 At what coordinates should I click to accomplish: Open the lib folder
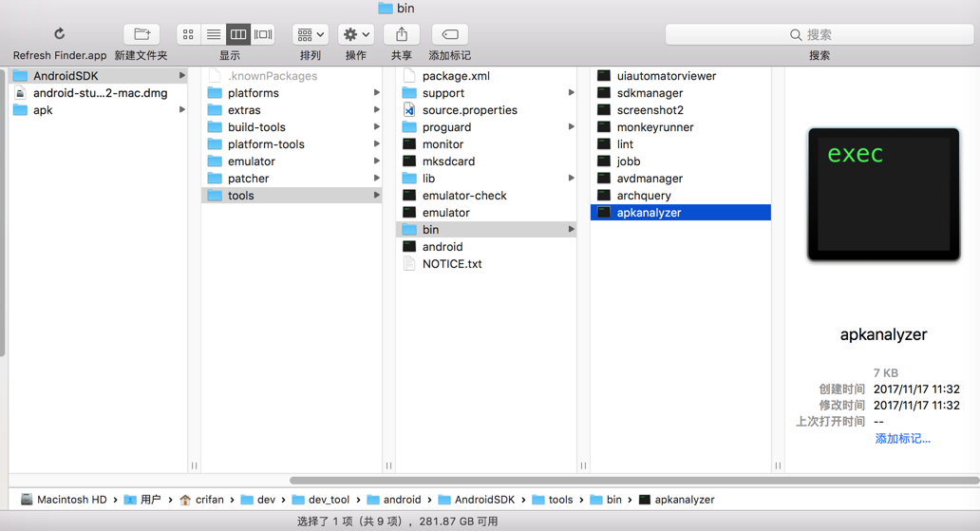pyautogui.click(x=486, y=179)
